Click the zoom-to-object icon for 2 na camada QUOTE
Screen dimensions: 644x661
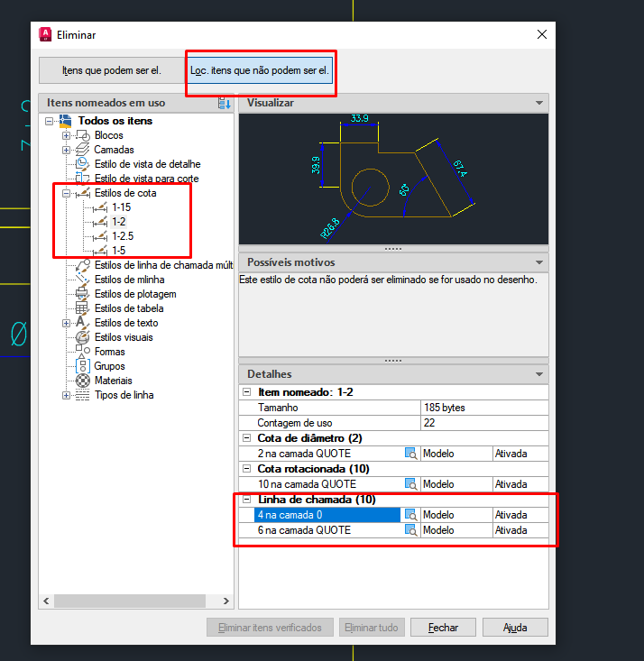click(410, 454)
